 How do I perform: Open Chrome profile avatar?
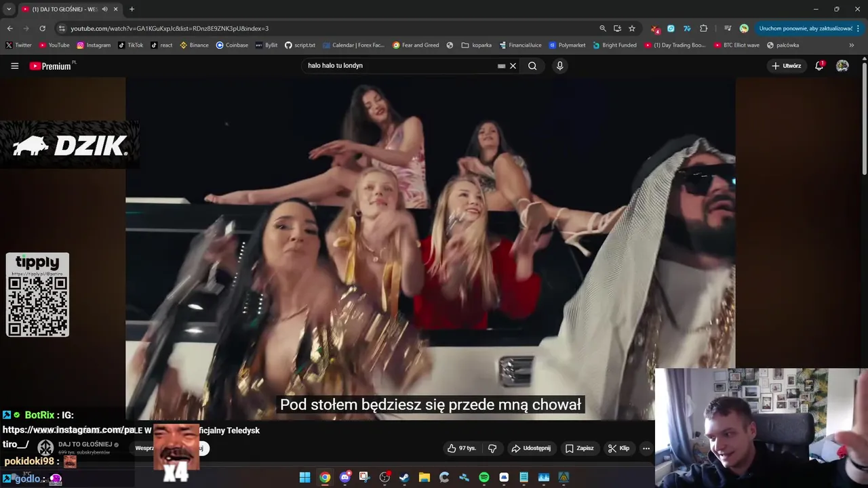(x=744, y=28)
